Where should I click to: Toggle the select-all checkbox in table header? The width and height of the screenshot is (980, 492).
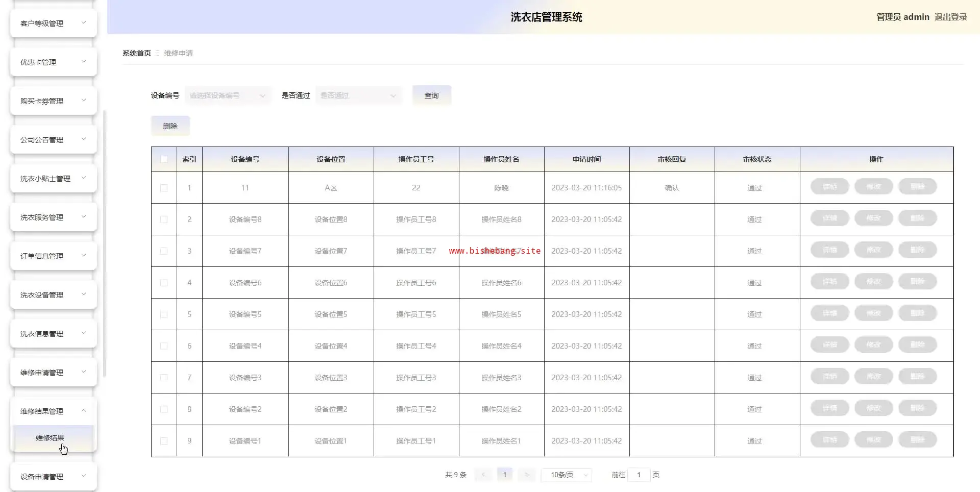tap(164, 159)
